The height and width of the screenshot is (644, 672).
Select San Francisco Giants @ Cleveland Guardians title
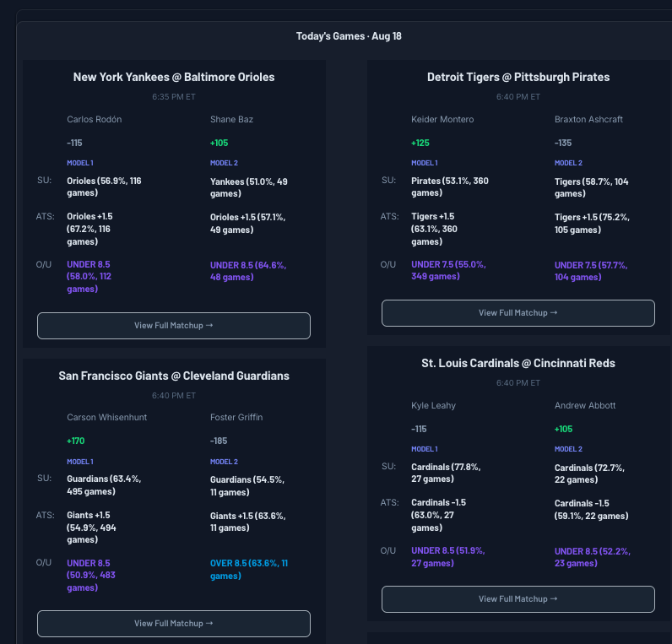coord(174,376)
